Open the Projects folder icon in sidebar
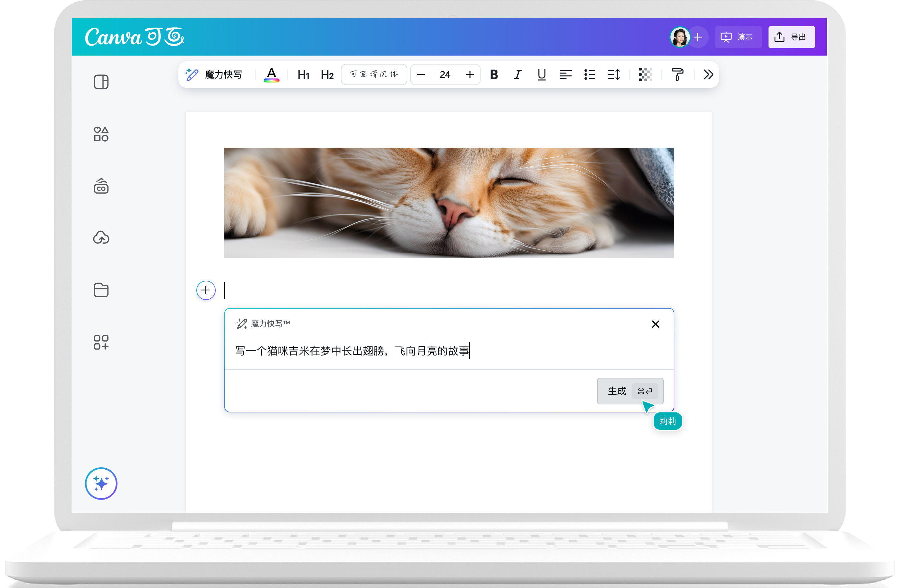Image resolution: width=900 pixels, height=588 pixels. [x=101, y=290]
